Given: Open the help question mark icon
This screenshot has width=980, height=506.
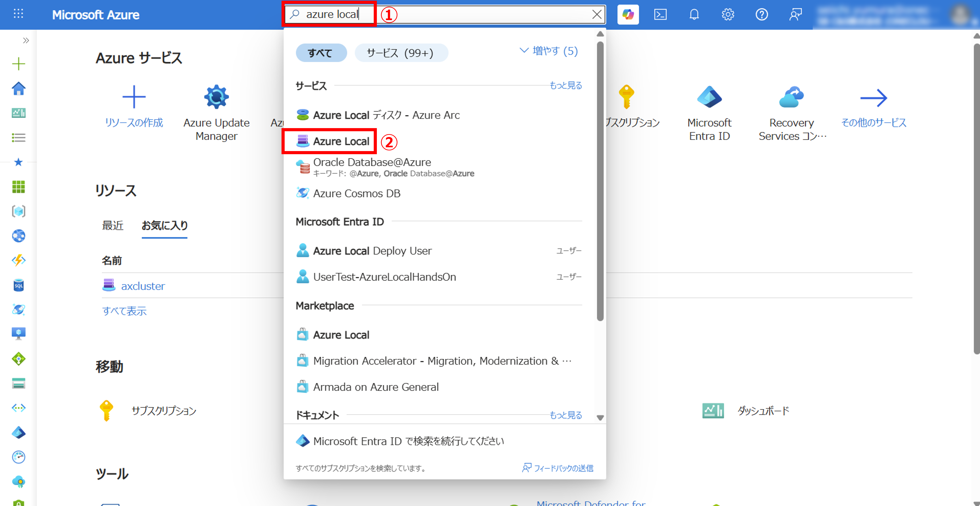Looking at the screenshot, I should click(761, 14).
